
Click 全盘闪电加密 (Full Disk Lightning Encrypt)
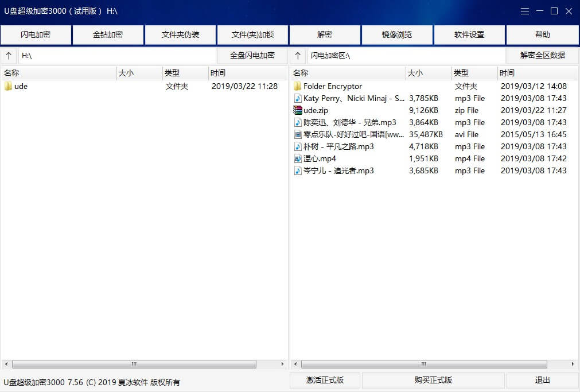coord(253,56)
